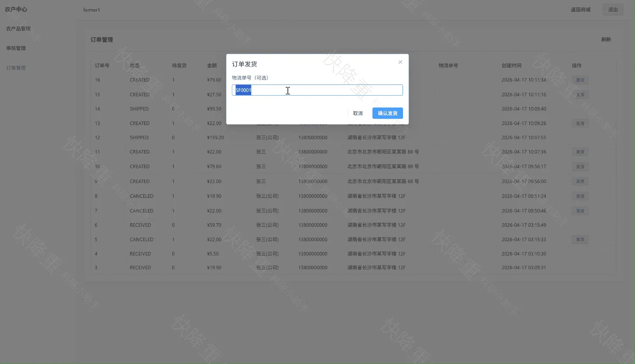
Task: Open 农产品管理 in the sidebar
Action: 19,29
